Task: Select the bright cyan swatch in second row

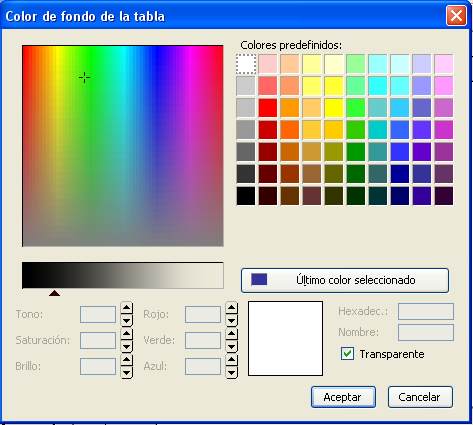Action: point(378,86)
